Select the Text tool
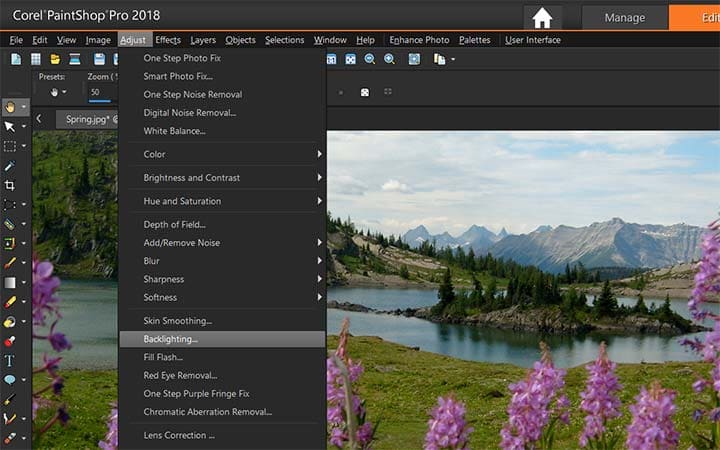720x450 pixels. pos(9,360)
